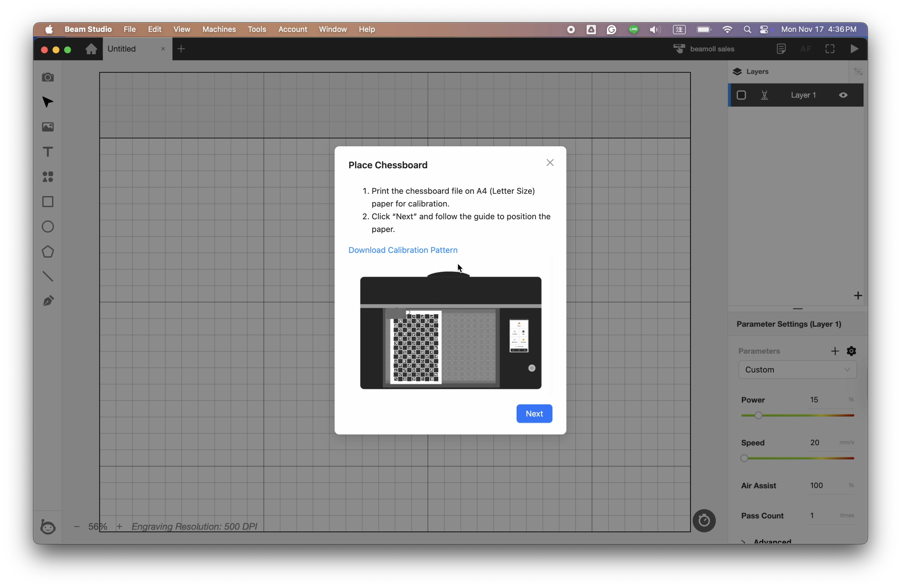Click the home icon in title bar
Screen dimensions: 901x588
[91, 49]
